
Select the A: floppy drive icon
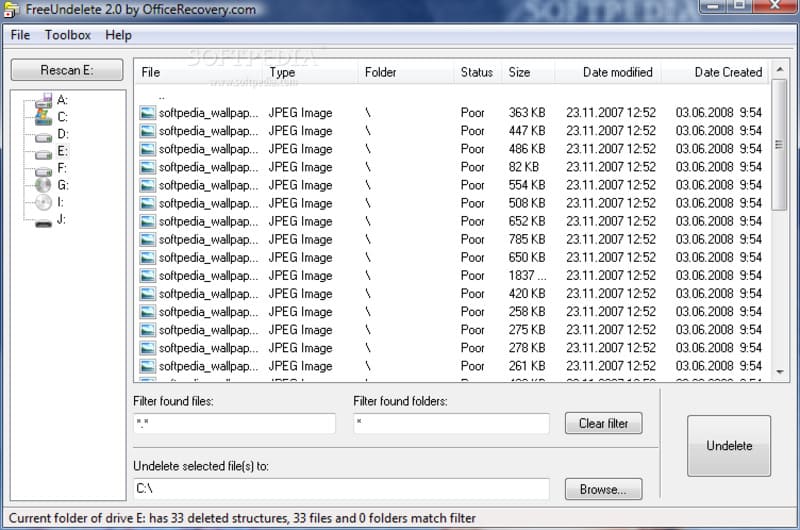[x=43, y=100]
